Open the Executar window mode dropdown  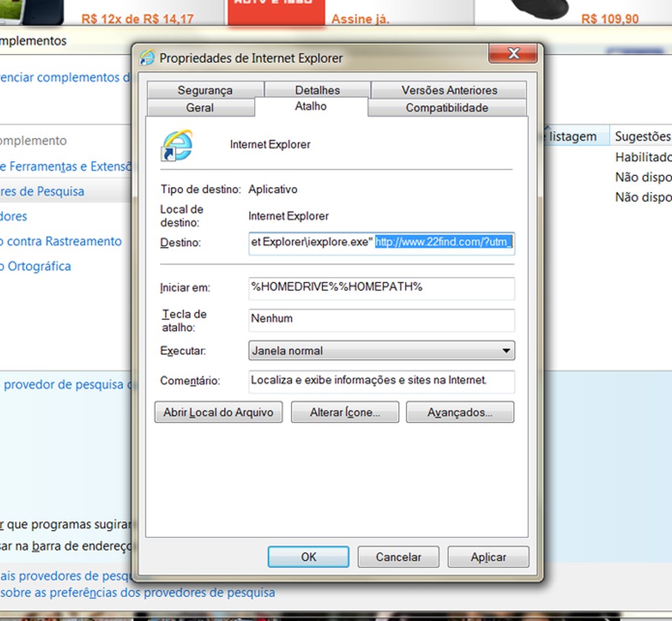tap(506, 350)
